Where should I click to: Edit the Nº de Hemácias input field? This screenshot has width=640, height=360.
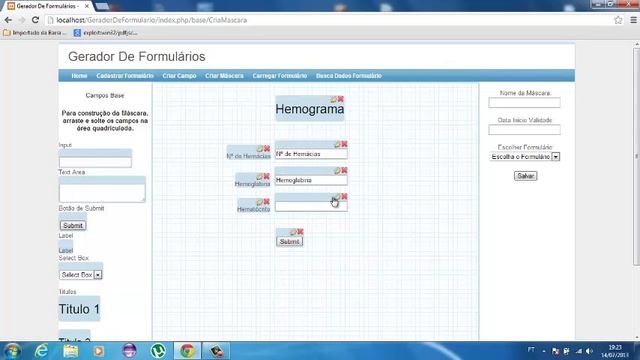pyautogui.click(x=337, y=144)
